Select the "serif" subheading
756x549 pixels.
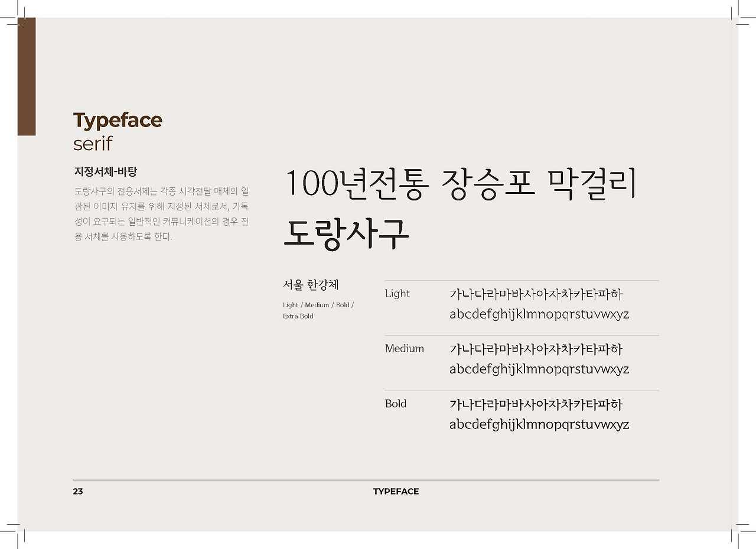pos(93,143)
